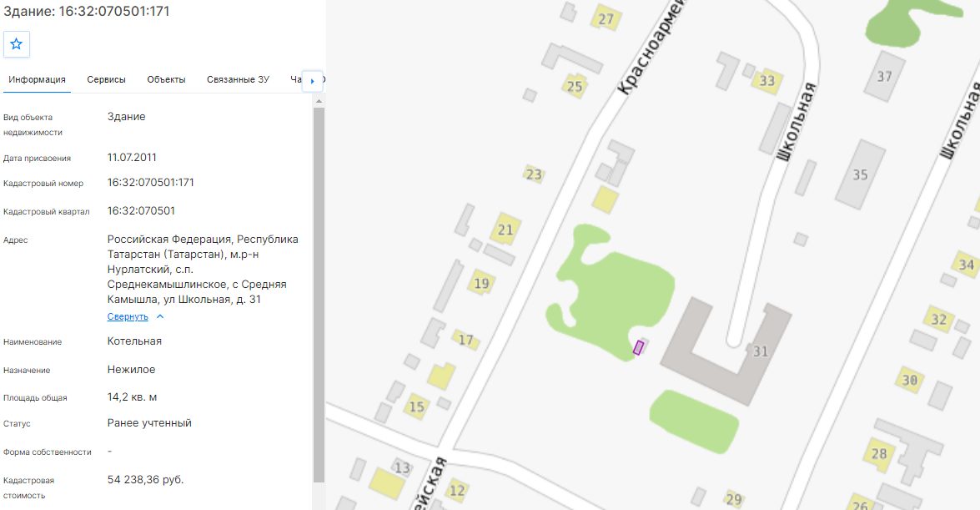The height and width of the screenshot is (510, 980).
Task: Click the purpose value Нежилое
Action: [131, 369]
